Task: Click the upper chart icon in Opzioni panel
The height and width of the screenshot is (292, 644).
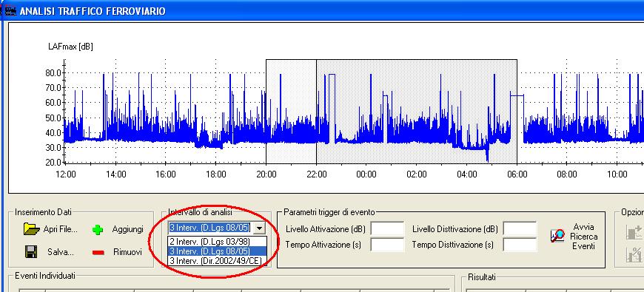Action: pyautogui.click(x=634, y=232)
